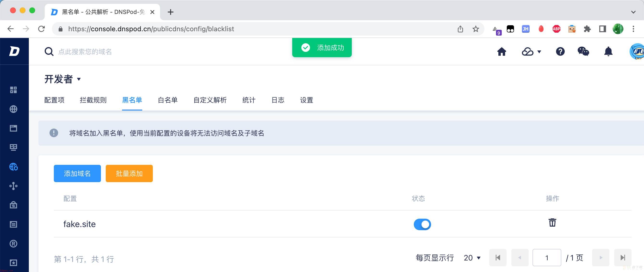Toggle the browser side panel icon

point(602,29)
